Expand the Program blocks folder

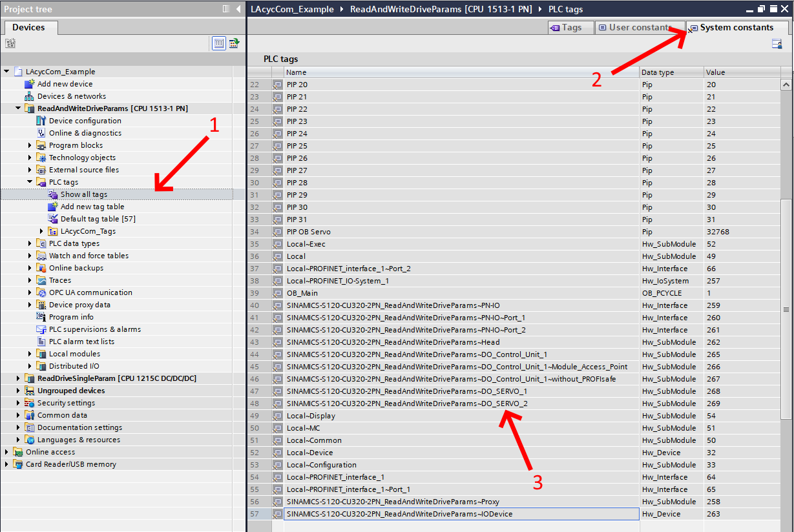pyautogui.click(x=30, y=145)
